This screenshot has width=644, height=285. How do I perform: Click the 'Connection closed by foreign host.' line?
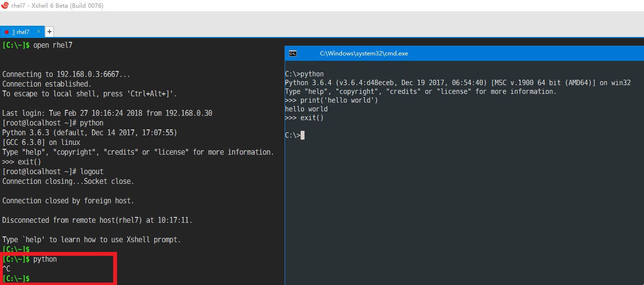tap(68, 201)
